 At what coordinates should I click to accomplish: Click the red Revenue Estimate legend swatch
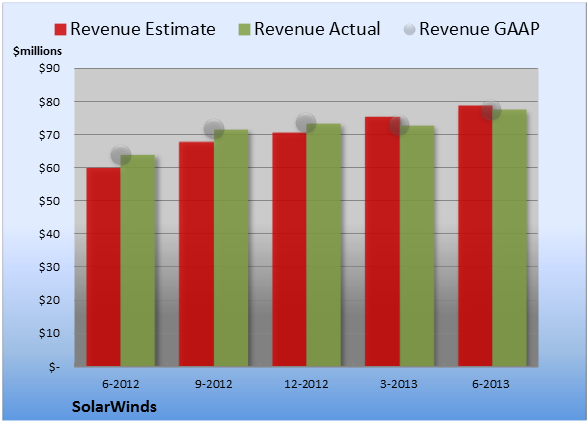pyautogui.click(x=60, y=29)
